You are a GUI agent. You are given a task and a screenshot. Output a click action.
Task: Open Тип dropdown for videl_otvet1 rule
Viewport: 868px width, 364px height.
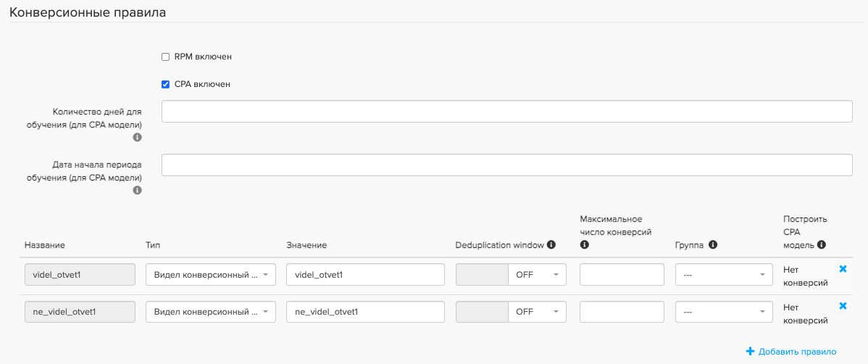(x=210, y=275)
